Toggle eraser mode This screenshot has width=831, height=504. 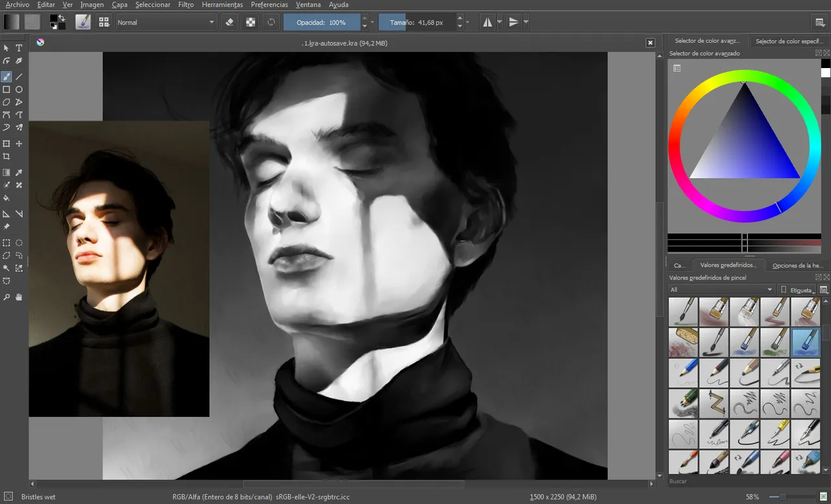point(229,22)
